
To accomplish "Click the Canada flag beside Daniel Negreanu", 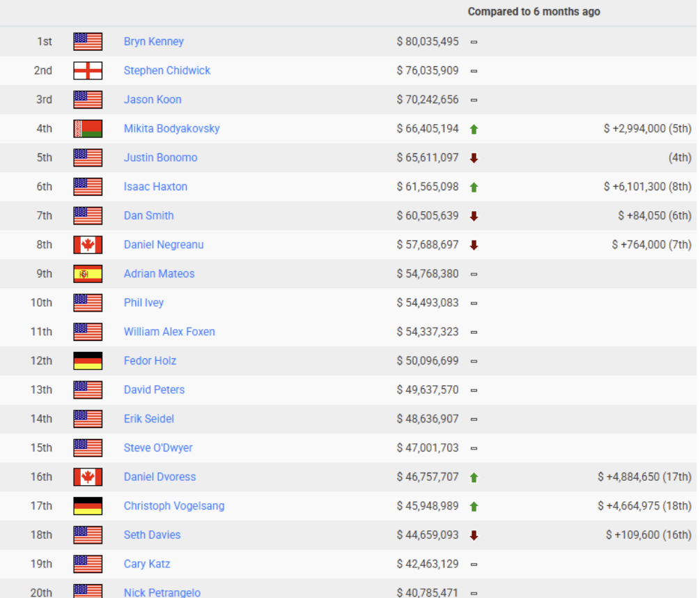I will coord(88,245).
